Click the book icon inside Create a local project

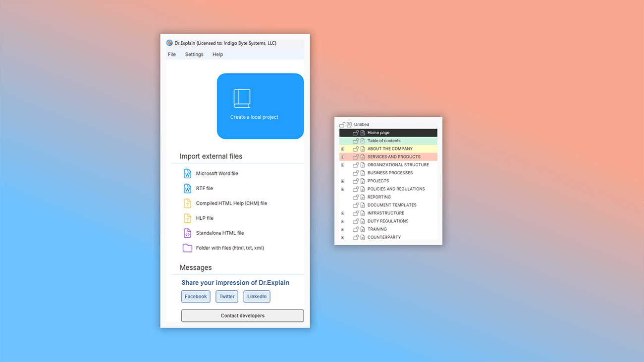[241, 98]
